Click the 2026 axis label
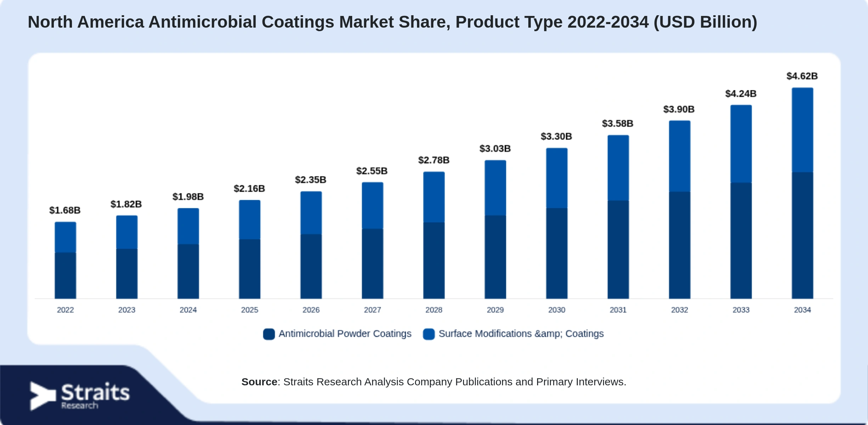This screenshot has width=868, height=425. click(311, 310)
